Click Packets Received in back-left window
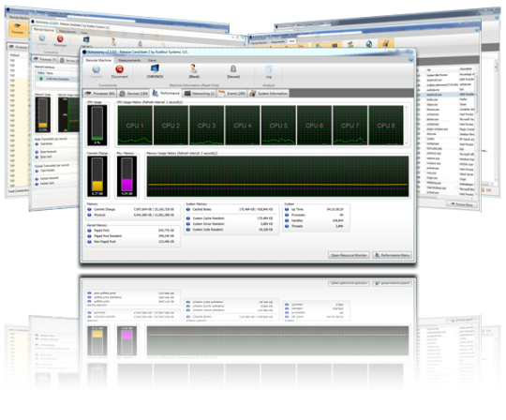This screenshot has height=420, width=506. (49, 178)
